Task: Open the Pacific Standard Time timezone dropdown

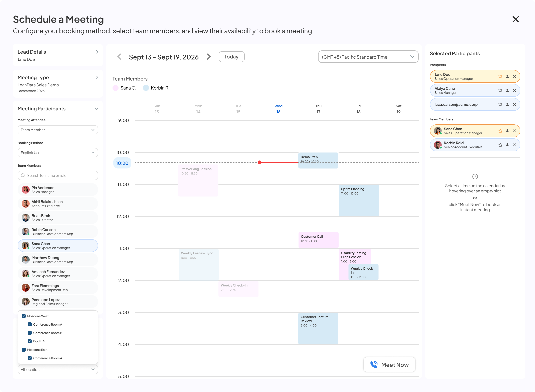Action: click(368, 57)
